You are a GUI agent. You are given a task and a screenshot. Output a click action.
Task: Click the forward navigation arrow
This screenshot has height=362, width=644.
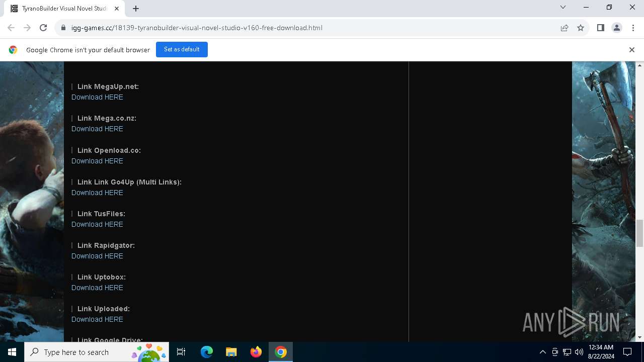(27, 28)
